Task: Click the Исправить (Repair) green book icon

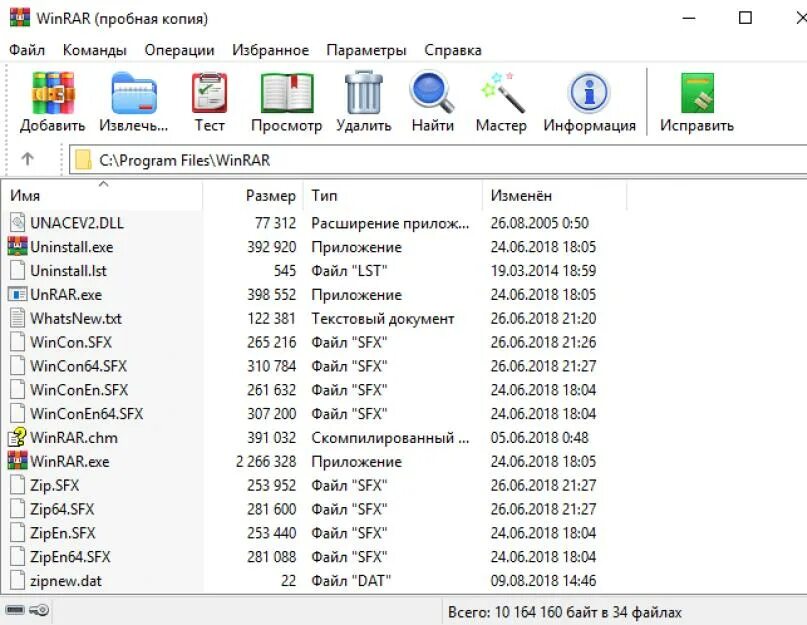Action: point(697,93)
